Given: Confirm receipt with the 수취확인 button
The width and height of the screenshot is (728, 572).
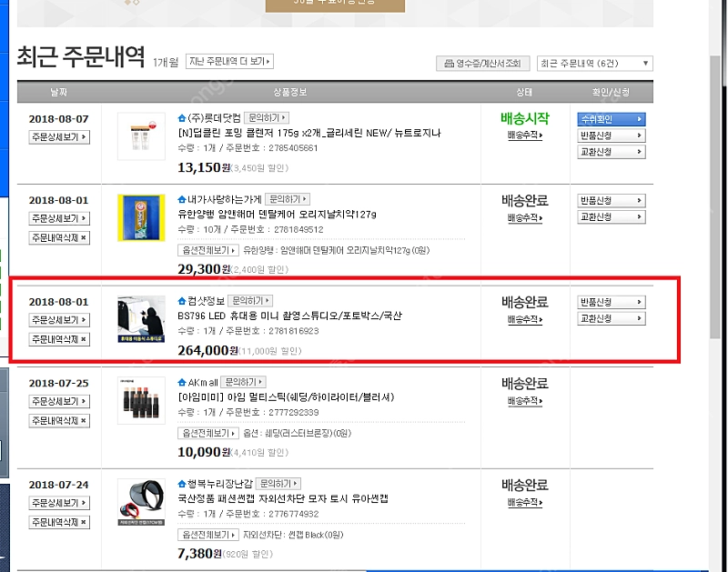Looking at the screenshot, I should [x=611, y=119].
